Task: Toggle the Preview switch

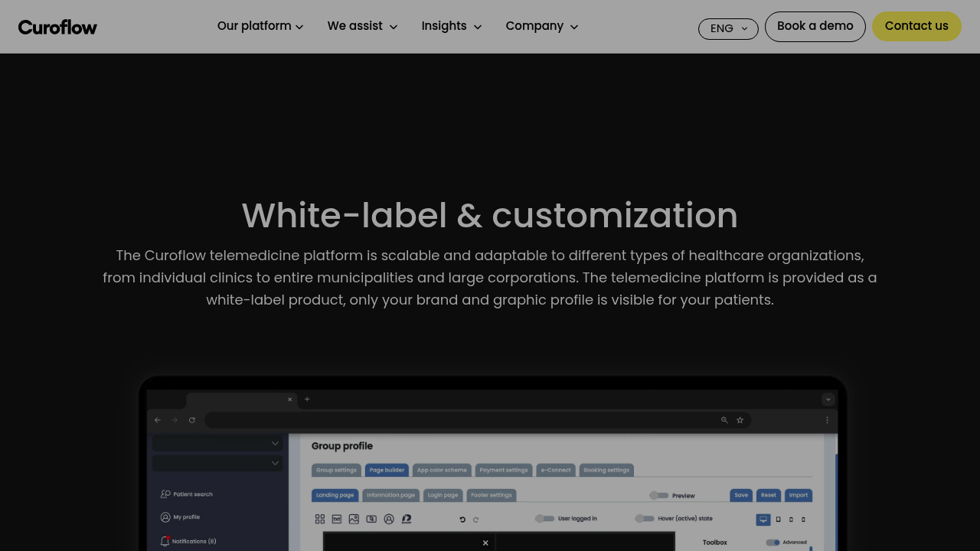Action: click(658, 495)
